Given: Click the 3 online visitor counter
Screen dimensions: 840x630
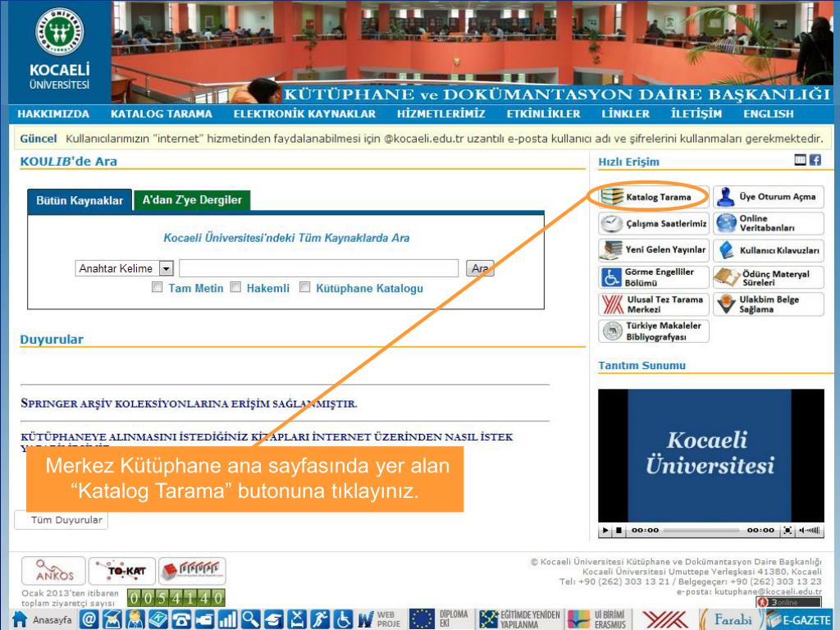Looking at the screenshot, I should click(788, 603).
